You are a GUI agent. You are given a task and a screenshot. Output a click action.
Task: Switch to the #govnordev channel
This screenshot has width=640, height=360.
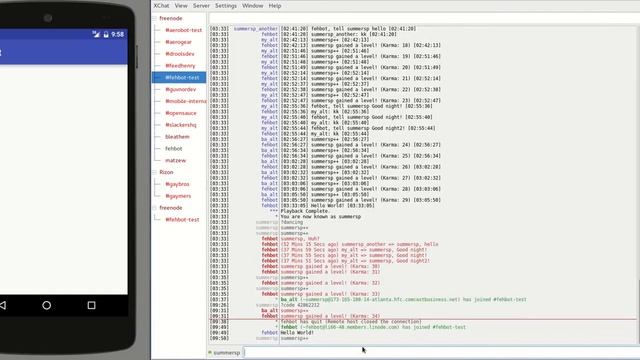(181, 89)
